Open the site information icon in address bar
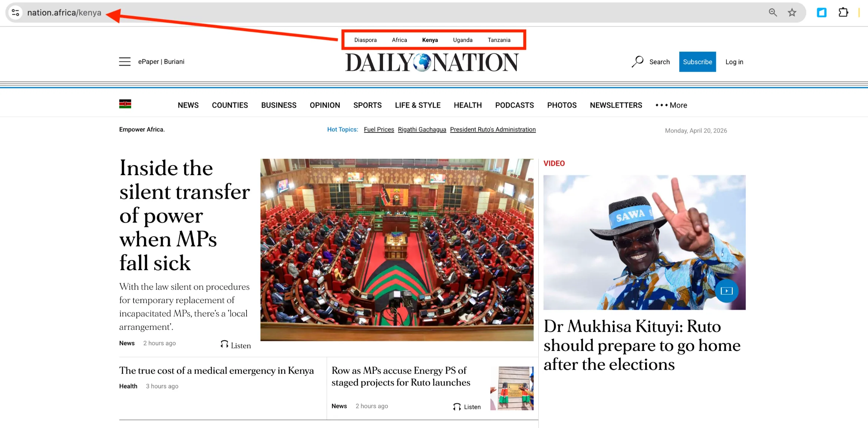 [x=16, y=13]
